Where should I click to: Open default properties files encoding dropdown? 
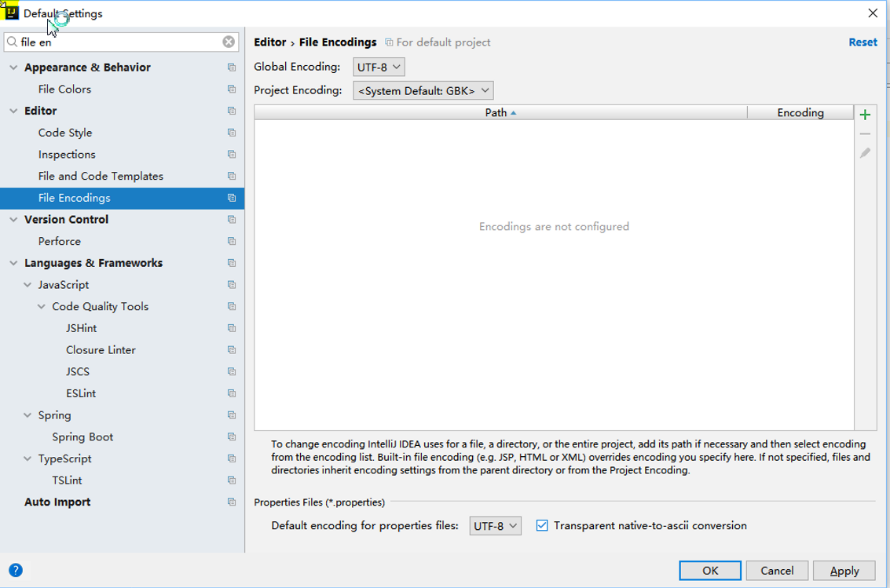[x=495, y=526]
